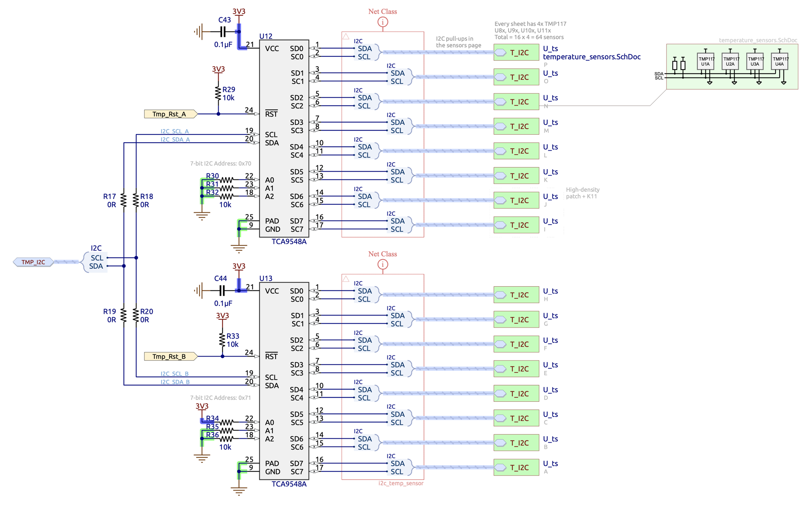This screenshot has height=507, width=812.
Task: Select the R29 10k pull-up resistor
Action: (218, 93)
